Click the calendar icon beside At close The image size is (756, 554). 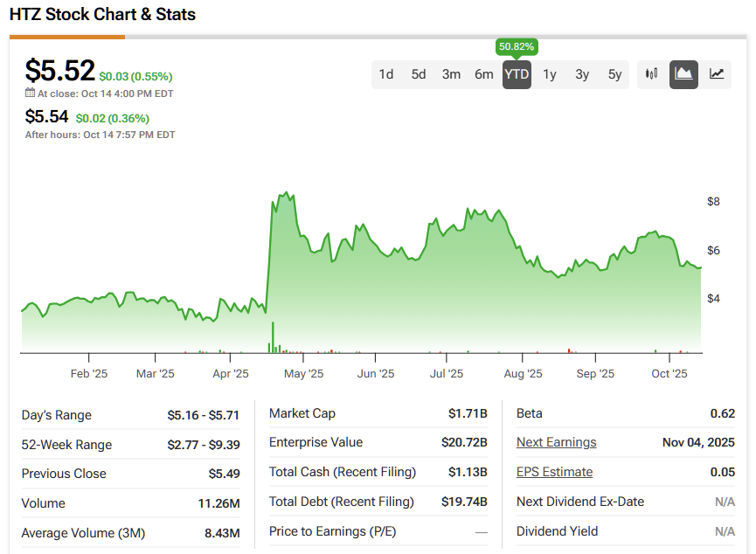30,93
